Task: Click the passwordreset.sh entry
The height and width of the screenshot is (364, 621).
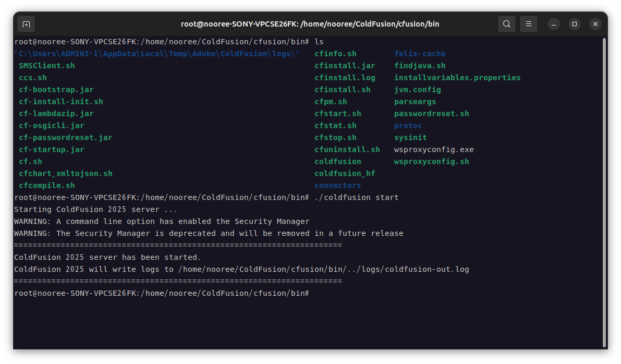Action: tap(432, 114)
